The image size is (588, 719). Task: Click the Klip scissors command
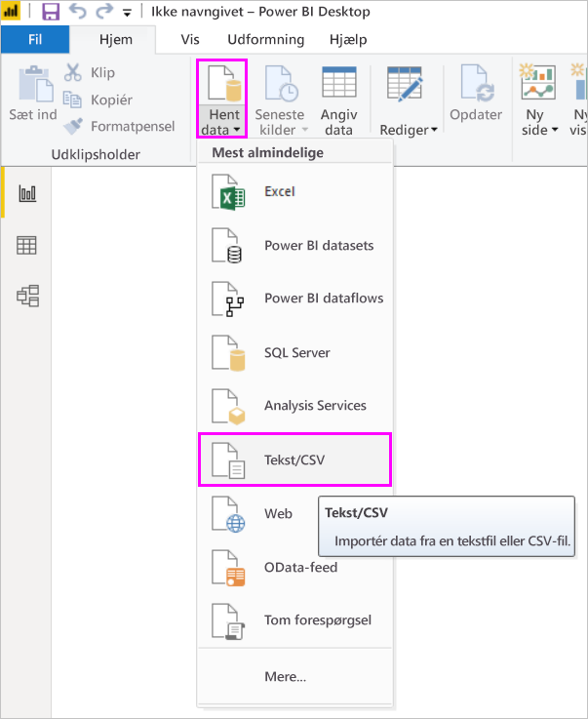tap(90, 72)
